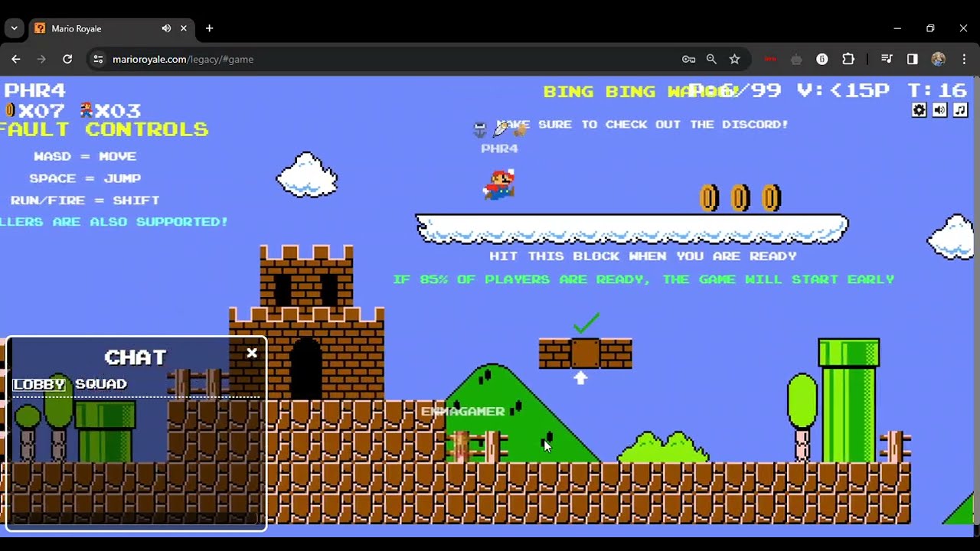Screen dimensions: 980x551
Task: Click the white up arrow below block
Action: click(580, 377)
